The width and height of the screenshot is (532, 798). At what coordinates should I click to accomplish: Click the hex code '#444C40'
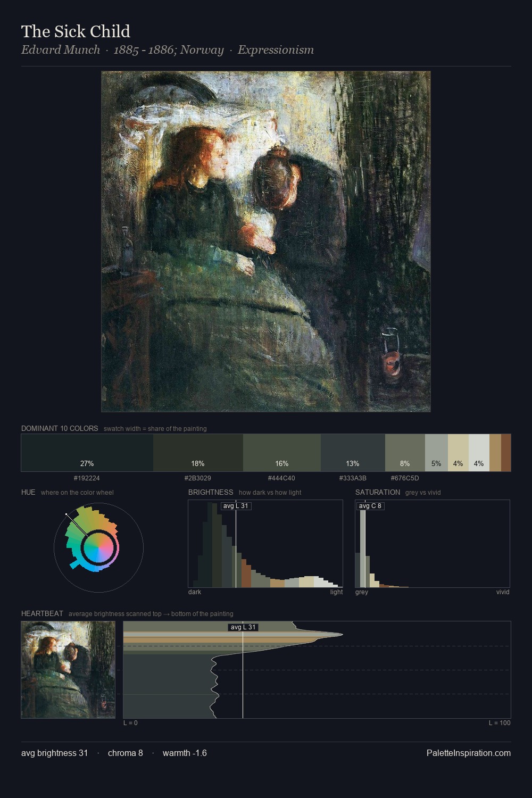pos(281,478)
